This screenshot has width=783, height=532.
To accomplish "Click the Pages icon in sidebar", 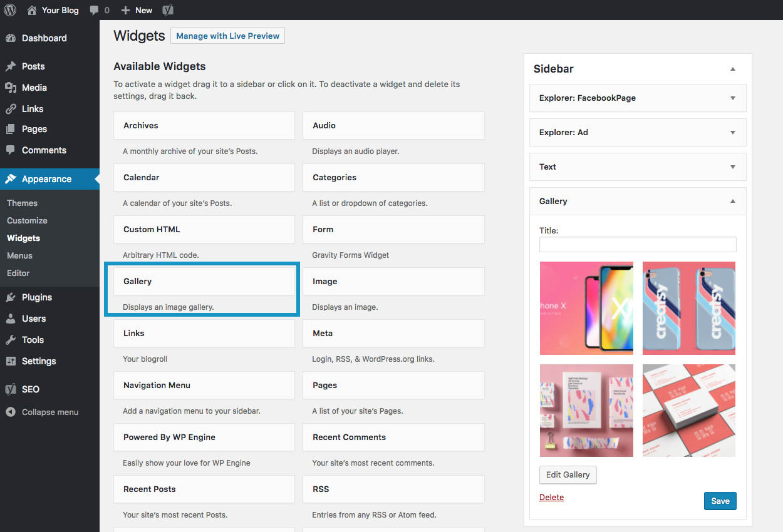I will pyautogui.click(x=11, y=129).
